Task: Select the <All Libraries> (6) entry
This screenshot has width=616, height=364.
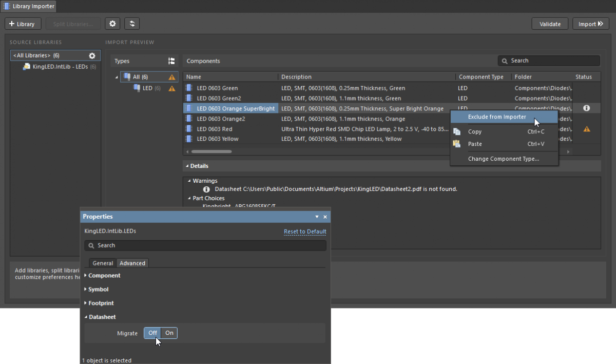Action: click(55, 55)
